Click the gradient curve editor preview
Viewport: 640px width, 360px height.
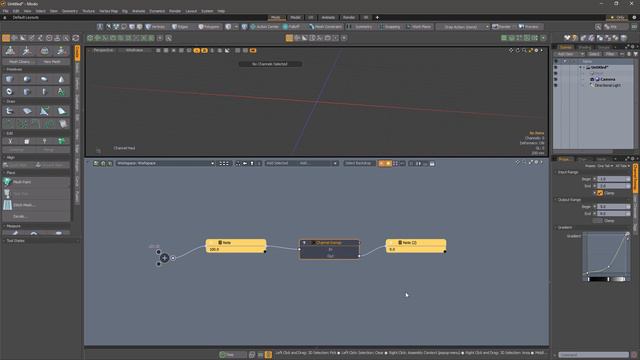click(x=606, y=253)
